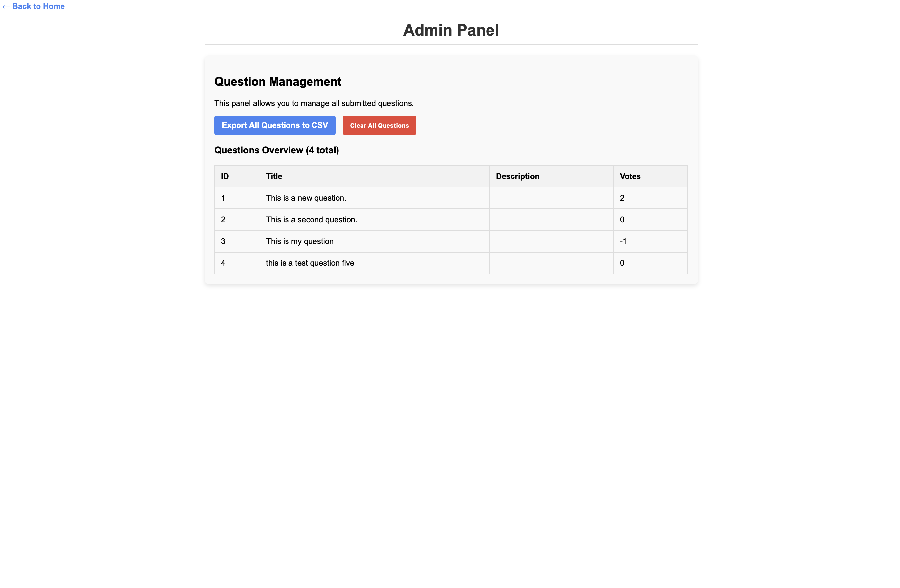Image resolution: width=900 pixels, height=588 pixels.
Task: Click the votes cell of question 4
Action: point(650,263)
